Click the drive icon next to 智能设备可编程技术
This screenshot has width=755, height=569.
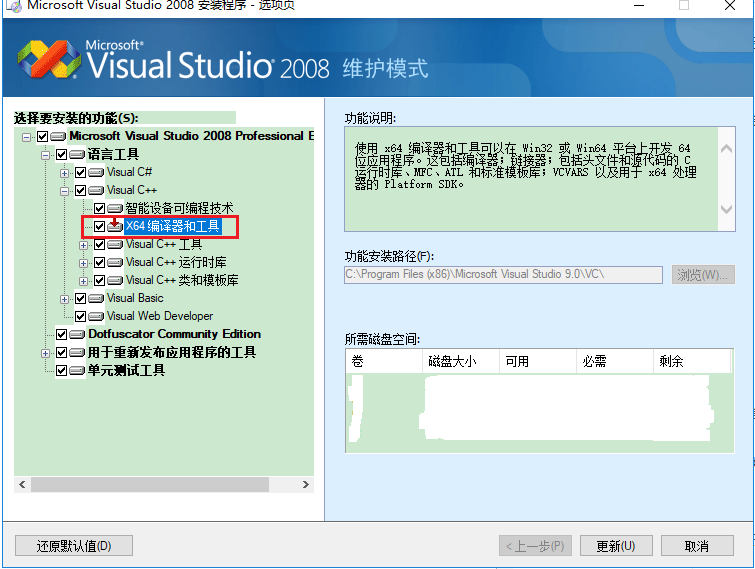pos(115,208)
